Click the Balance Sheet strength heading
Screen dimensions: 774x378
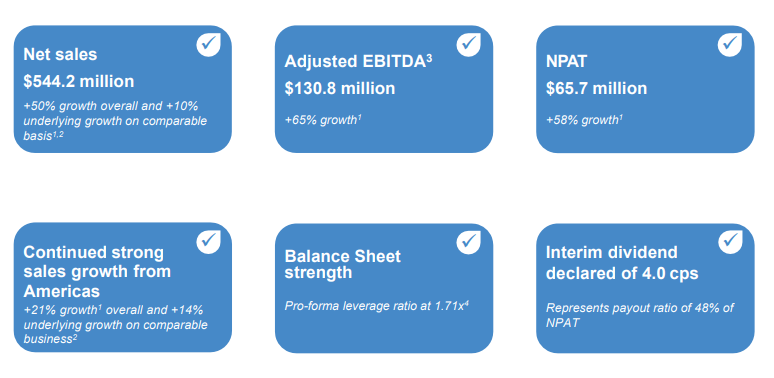pyautogui.click(x=343, y=264)
